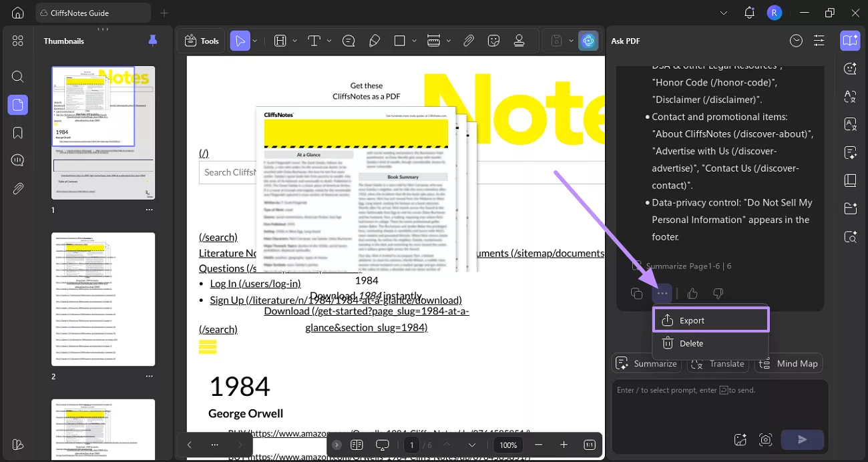Choose Export from the context menu

710,320
